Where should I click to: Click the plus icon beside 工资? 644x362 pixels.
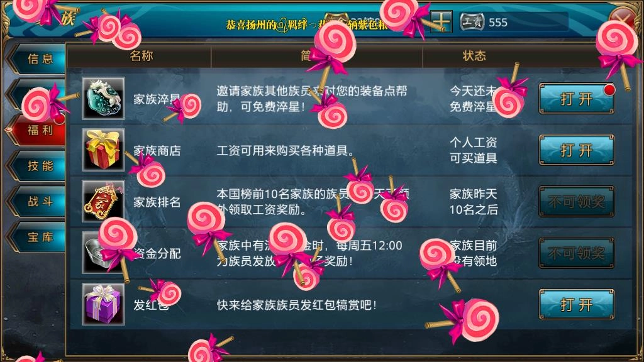441,21
